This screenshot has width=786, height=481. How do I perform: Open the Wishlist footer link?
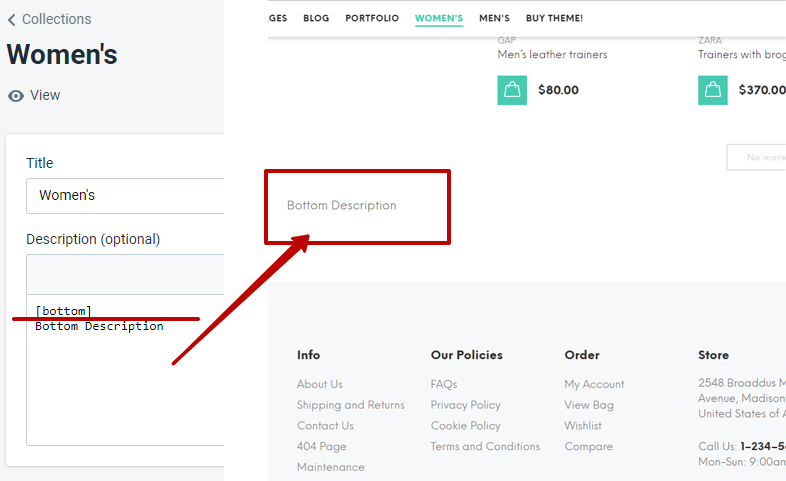583,426
